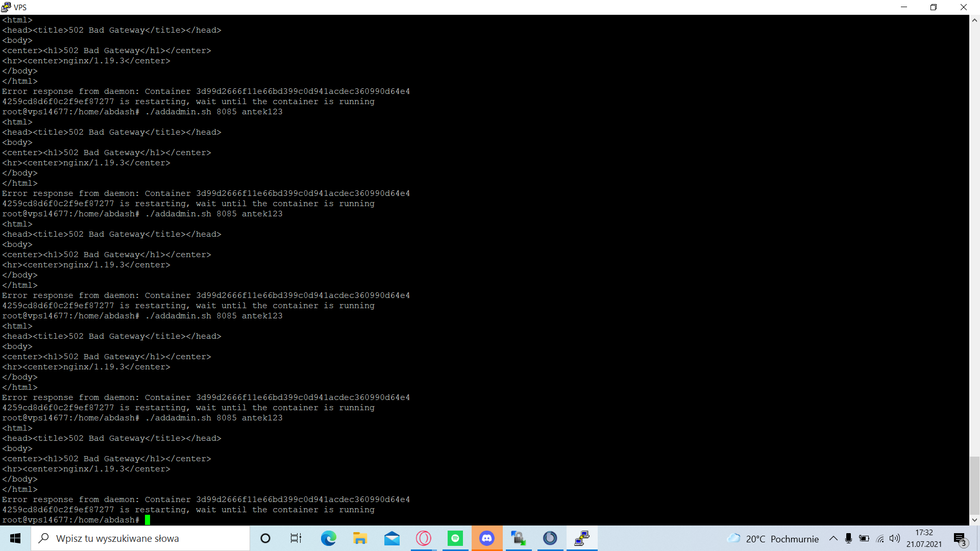
Task: Expand the hidden system tray icons
Action: (833, 538)
